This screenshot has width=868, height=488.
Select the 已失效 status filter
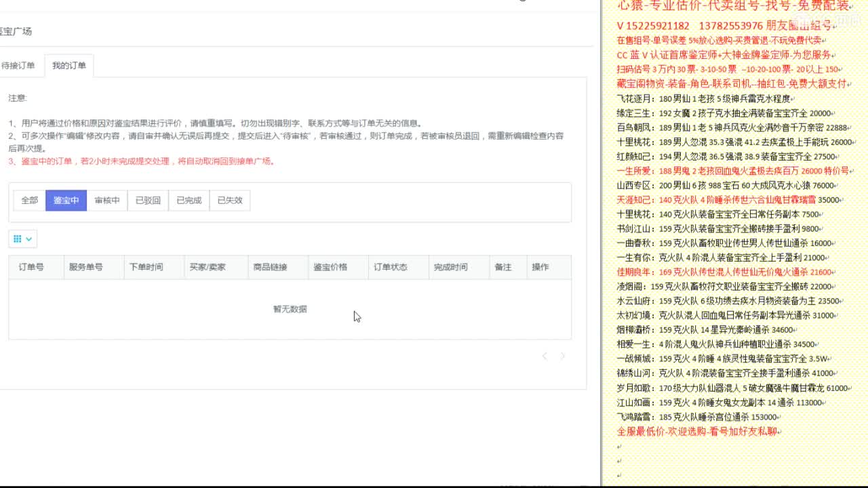[229, 200]
